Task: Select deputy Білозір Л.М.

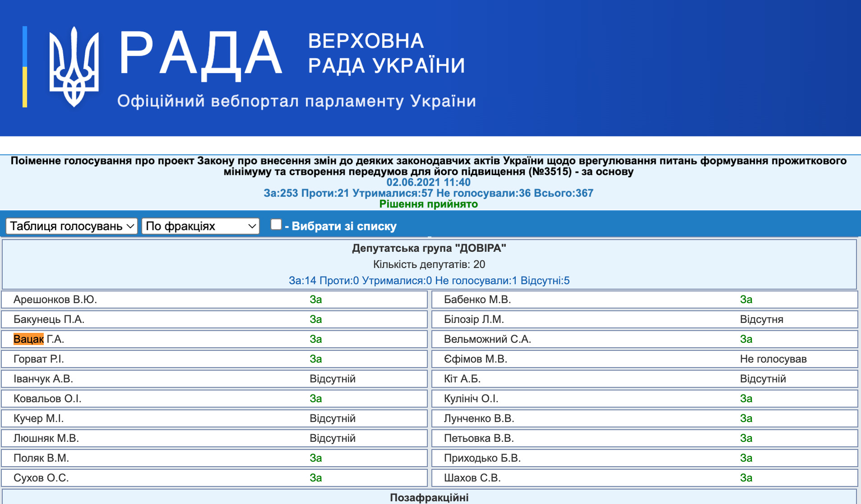Action: coord(474,319)
